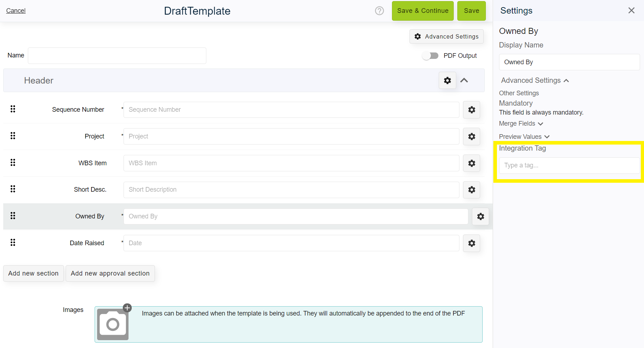Open settings for the Short Desc. field
644x348 pixels.
tap(471, 190)
